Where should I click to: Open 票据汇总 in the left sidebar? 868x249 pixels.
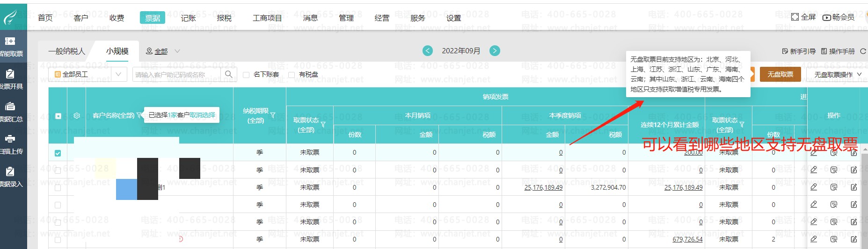pyautogui.click(x=11, y=112)
